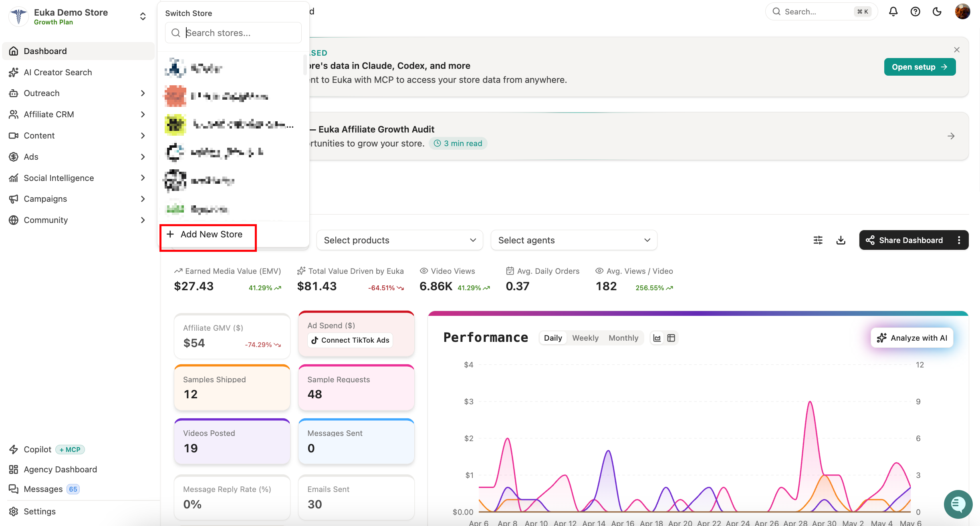
Task: Open the Select agents dropdown
Action: click(574, 240)
